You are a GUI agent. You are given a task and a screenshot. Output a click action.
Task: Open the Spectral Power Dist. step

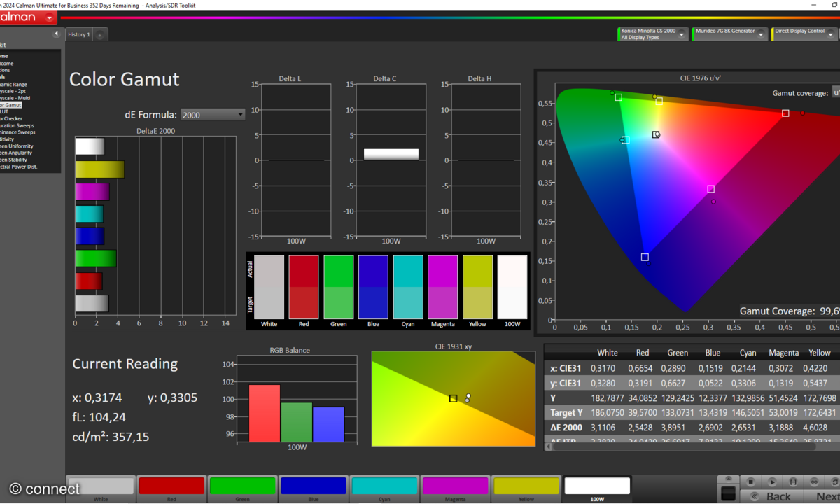19,167
